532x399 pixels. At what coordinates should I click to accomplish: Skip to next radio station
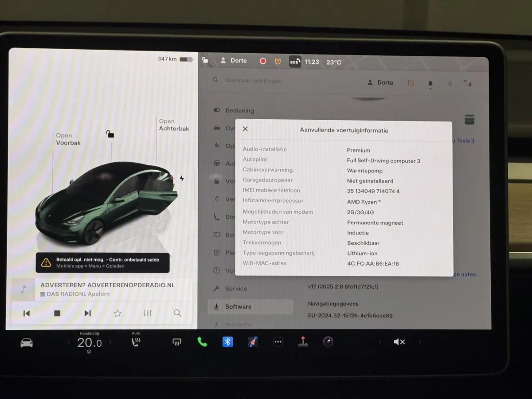88,313
